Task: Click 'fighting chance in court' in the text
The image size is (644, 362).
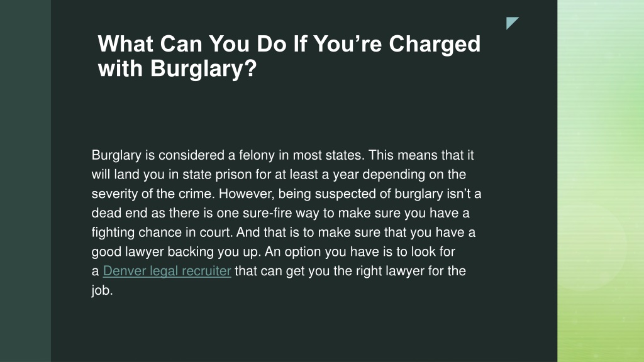Action: click(162, 233)
